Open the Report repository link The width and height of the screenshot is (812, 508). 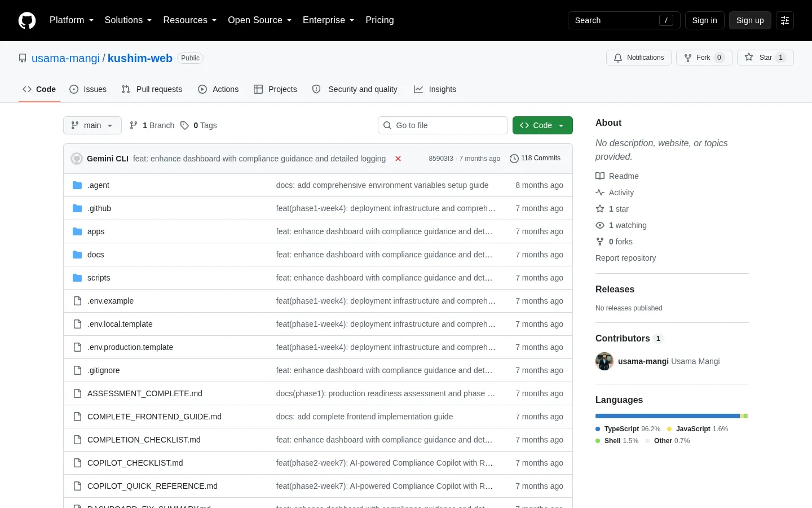(626, 258)
